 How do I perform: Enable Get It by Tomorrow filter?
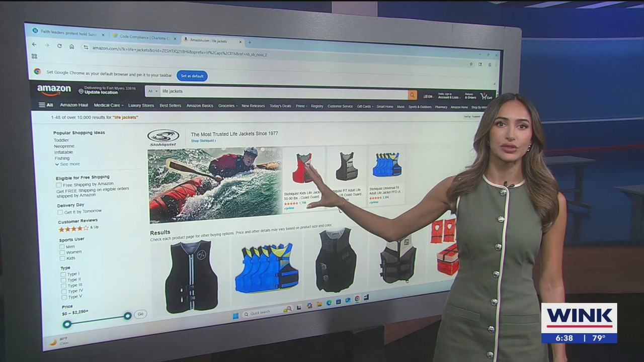click(60, 212)
